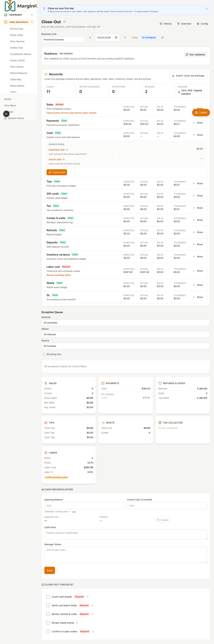
Task: Click the '2 shifts pending review' badge
Action: click(56, 477)
